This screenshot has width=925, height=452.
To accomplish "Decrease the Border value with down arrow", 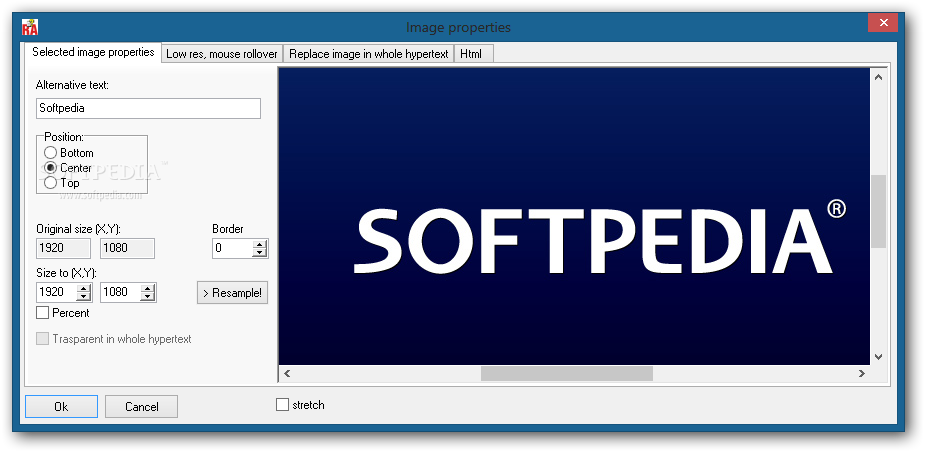I will click(260, 254).
